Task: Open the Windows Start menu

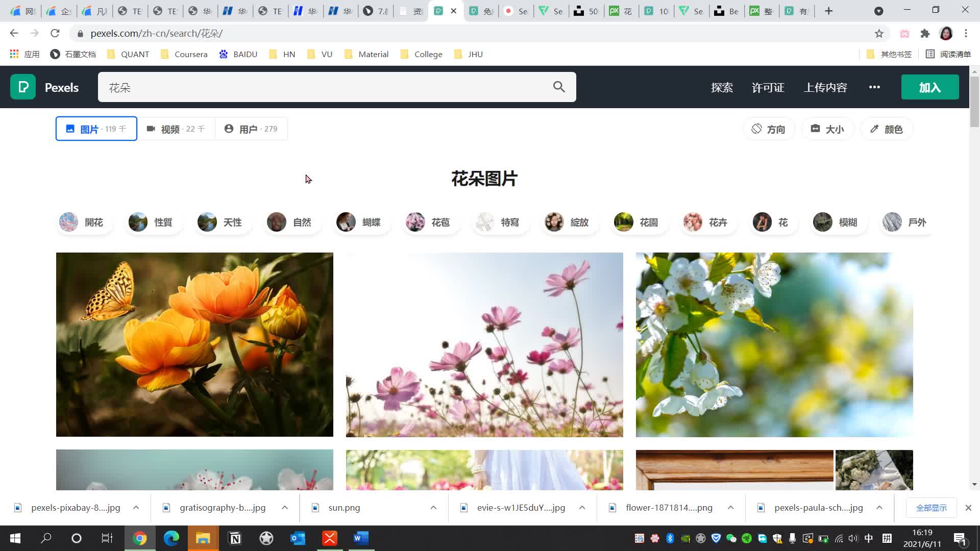Action: (15, 538)
